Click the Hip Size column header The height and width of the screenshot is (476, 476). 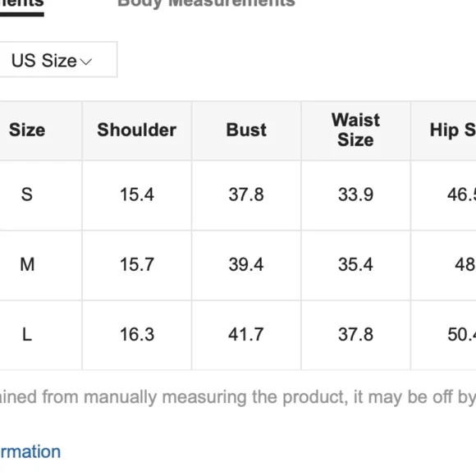[453, 130]
